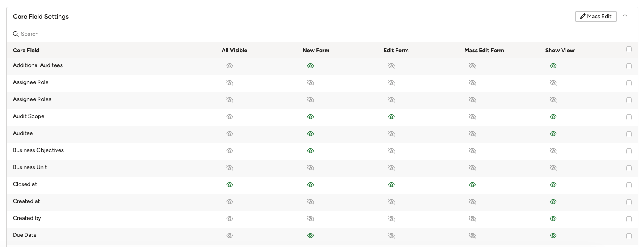Screen dimensions: 644x247
Task: Enable New Form visibility for Assignee Role
Action: point(310,83)
